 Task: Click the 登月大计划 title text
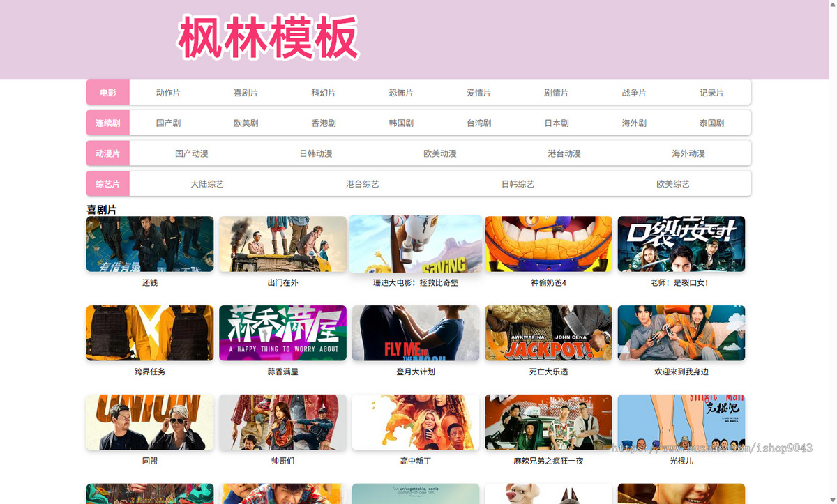pos(416,372)
